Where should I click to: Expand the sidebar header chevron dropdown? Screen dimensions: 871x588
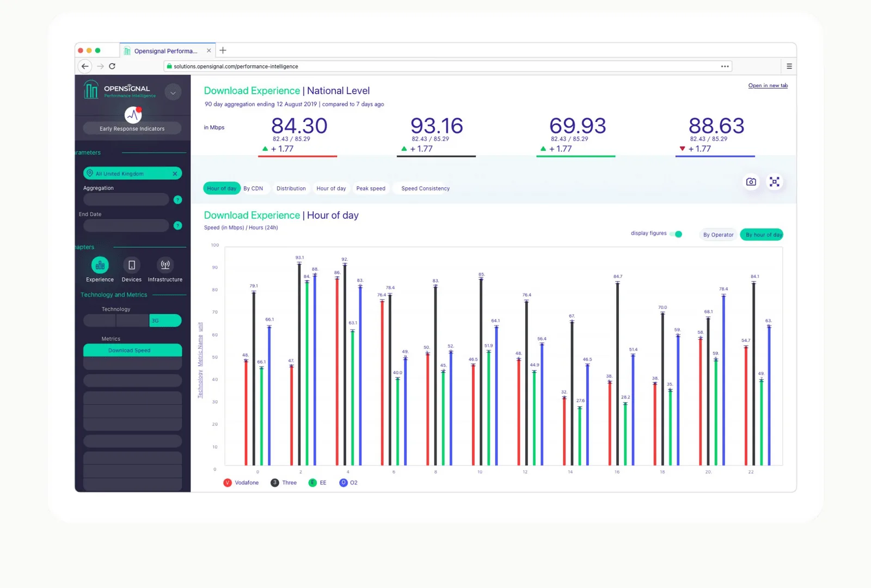tap(173, 93)
